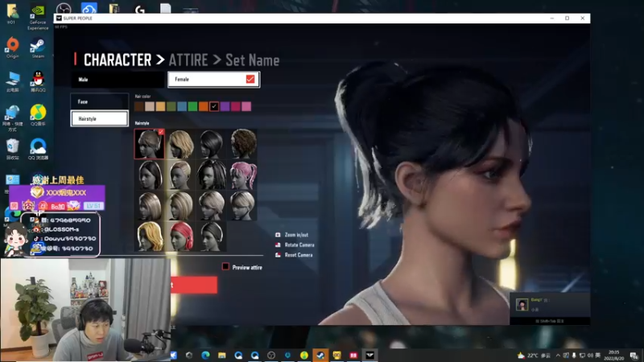Open the chat panel at the bottom right of the game
This screenshot has width=644, height=362.
[x=550, y=308]
